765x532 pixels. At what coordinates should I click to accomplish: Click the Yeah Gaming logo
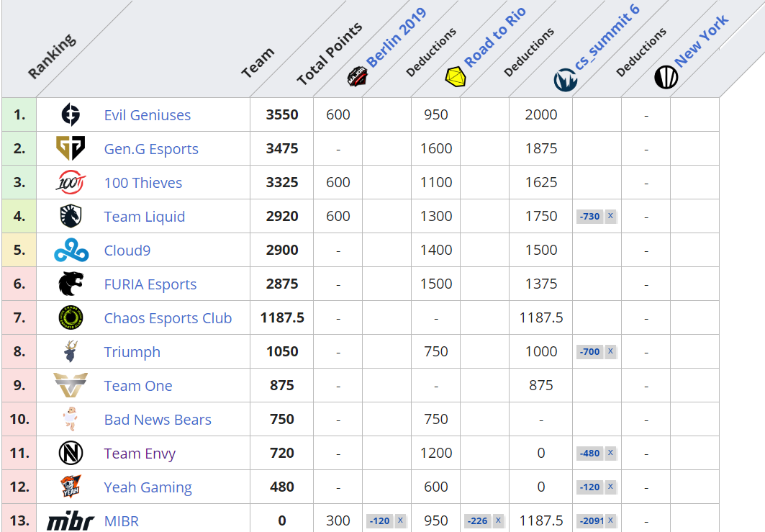[x=71, y=487]
